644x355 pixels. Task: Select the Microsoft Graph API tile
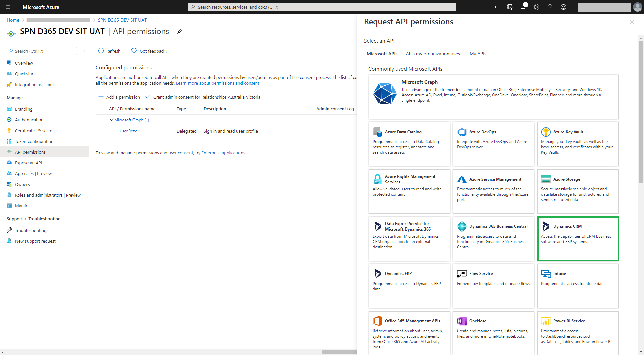(x=493, y=97)
